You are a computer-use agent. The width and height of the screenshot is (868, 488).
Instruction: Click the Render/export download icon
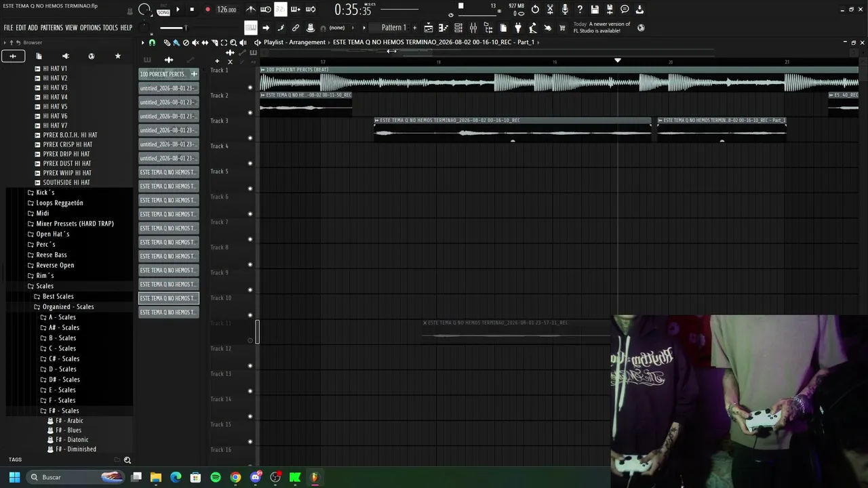point(639,9)
